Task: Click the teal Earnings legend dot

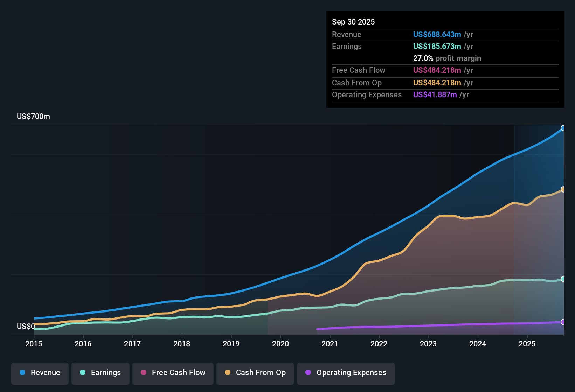Action: (x=83, y=372)
